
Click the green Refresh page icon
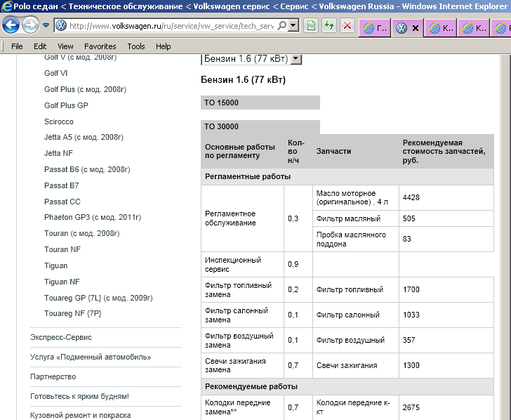pyautogui.click(x=328, y=26)
